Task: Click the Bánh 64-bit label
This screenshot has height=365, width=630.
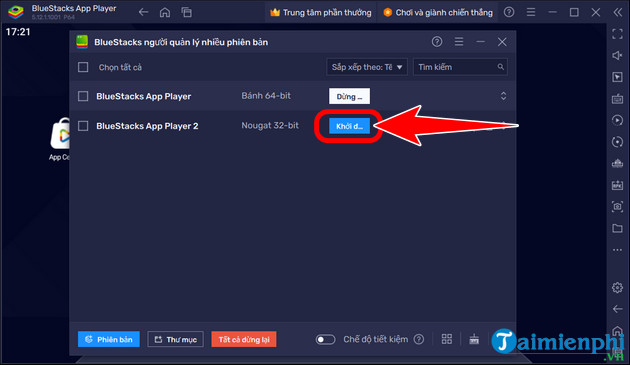Action: (x=266, y=96)
